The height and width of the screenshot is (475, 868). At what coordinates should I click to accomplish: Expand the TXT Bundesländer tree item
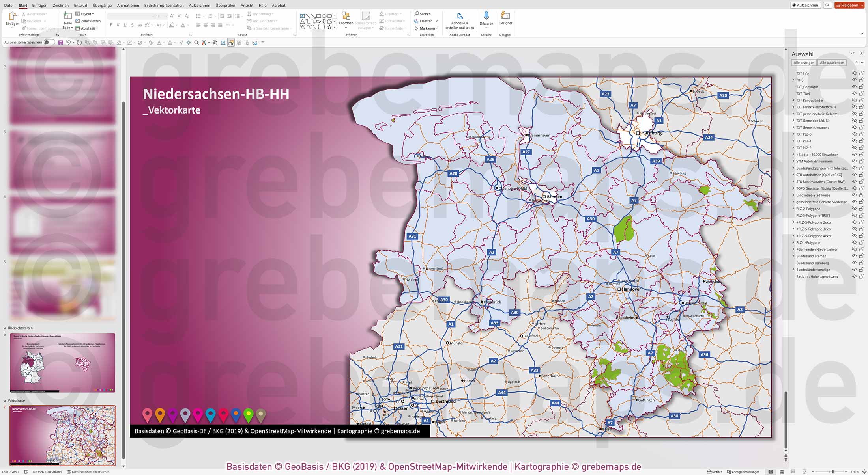(x=793, y=100)
